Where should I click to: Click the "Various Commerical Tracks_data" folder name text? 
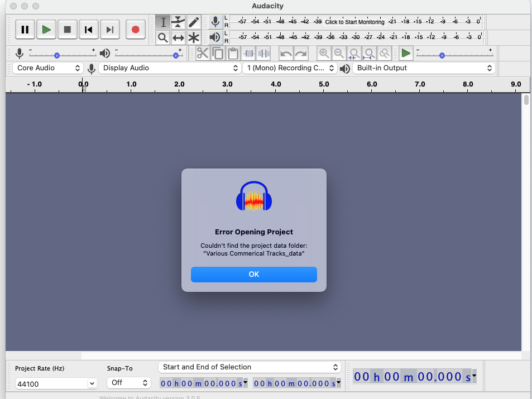pos(254,253)
